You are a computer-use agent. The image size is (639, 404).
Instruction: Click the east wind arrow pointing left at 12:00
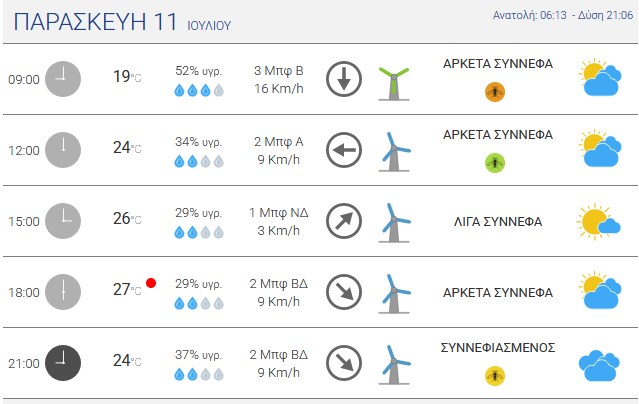tap(344, 150)
